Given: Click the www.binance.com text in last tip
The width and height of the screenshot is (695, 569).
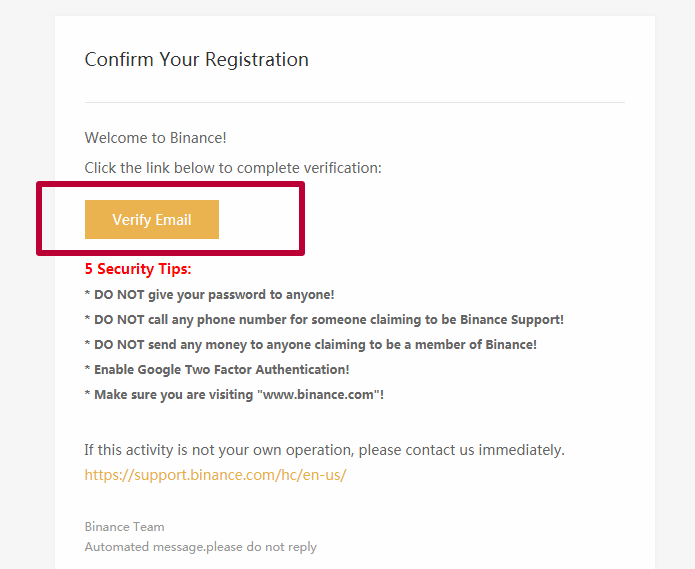Looking at the screenshot, I should pyautogui.click(x=318, y=394).
